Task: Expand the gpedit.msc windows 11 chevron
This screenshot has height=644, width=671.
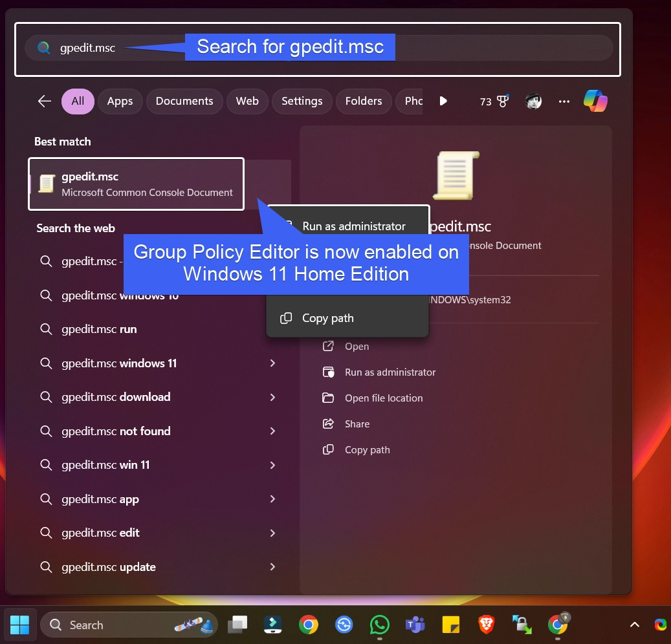Action: click(x=272, y=363)
